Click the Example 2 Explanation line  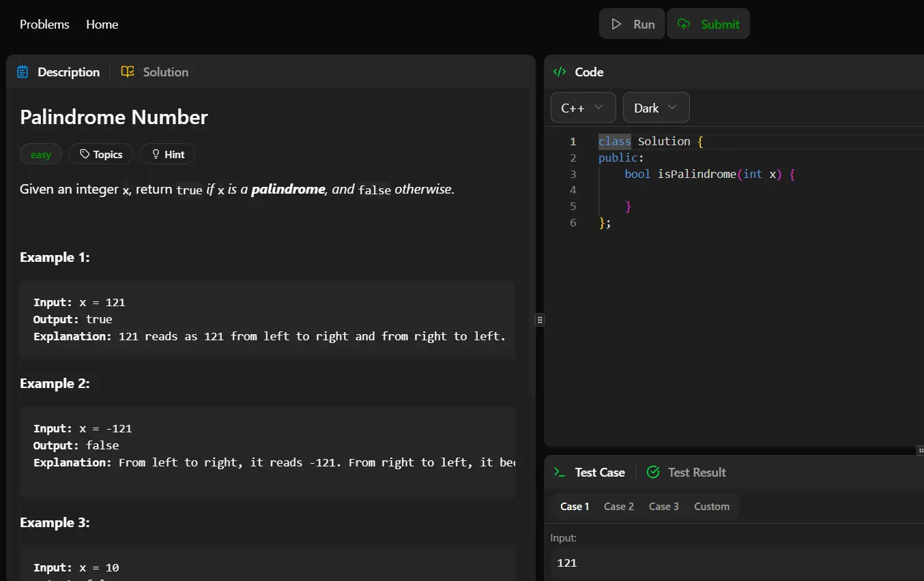click(x=274, y=462)
